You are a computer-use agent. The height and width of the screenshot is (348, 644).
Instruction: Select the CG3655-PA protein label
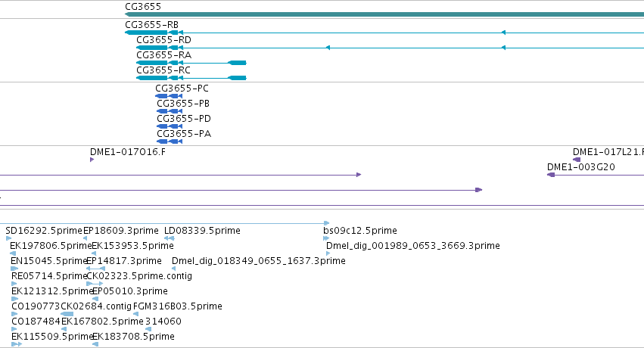click(184, 134)
